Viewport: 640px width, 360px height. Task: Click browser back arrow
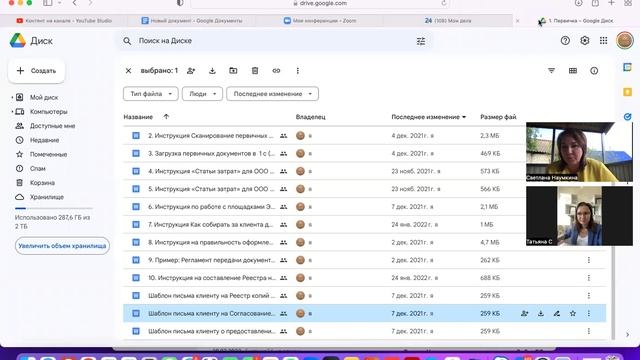click(x=75, y=3)
